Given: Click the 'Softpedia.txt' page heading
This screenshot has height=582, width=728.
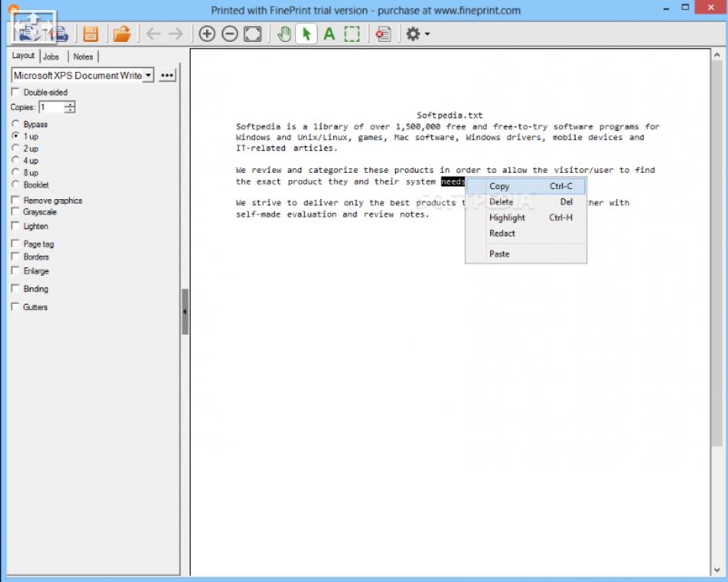Looking at the screenshot, I should [449, 115].
